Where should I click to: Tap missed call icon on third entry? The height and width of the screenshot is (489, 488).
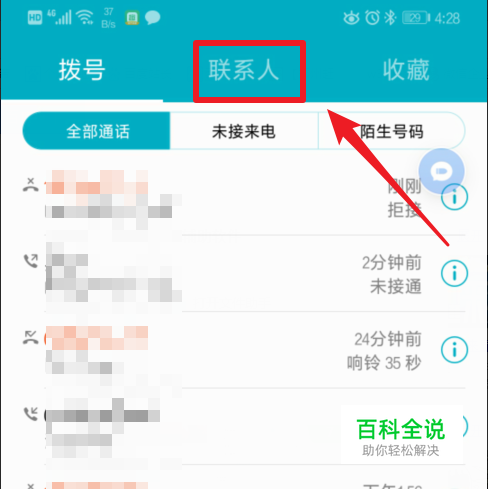click(31, 337)
